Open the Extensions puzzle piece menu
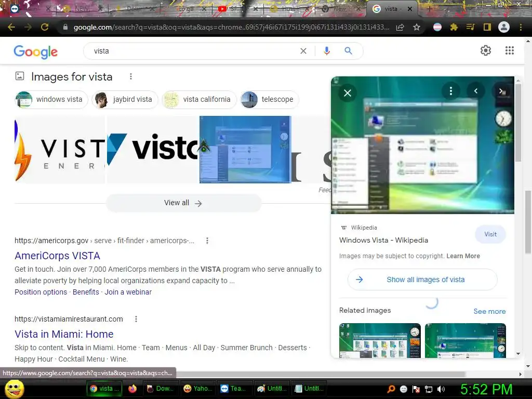This screenshot has width=532, height=399. coord(454,27)
